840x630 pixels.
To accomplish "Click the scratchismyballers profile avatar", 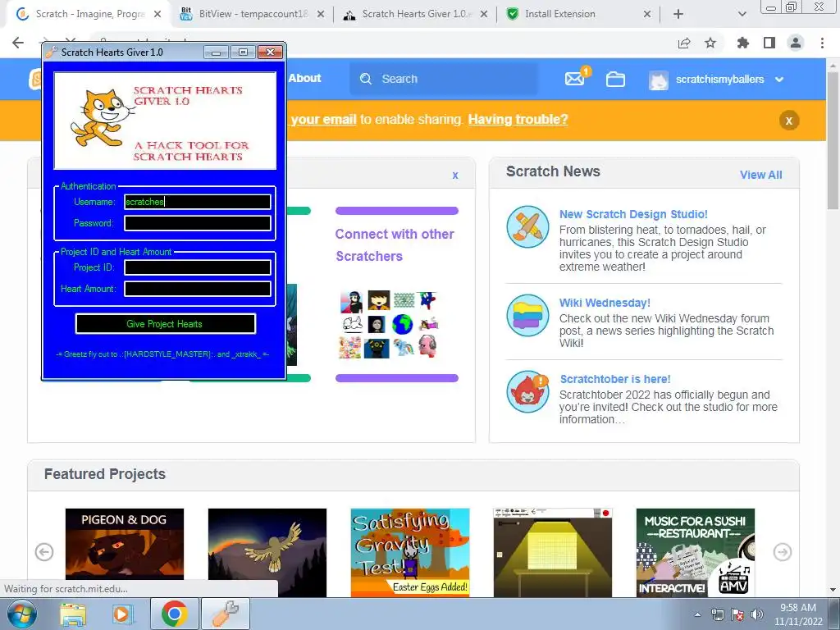I will [x=659, y=80].
